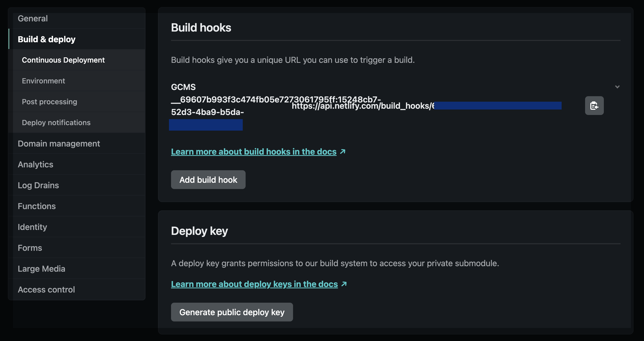Open the build hooks documentation link
This screenshot has width=644, height=341.
point(253,151)
